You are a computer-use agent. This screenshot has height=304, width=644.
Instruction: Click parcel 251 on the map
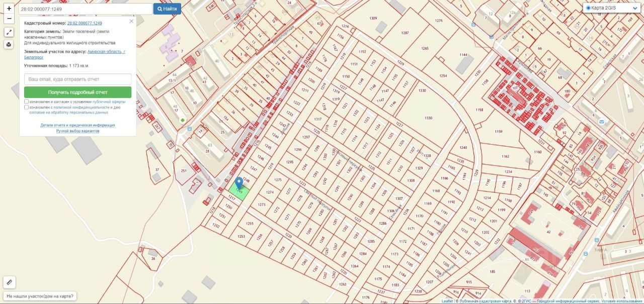click(184, 171)
